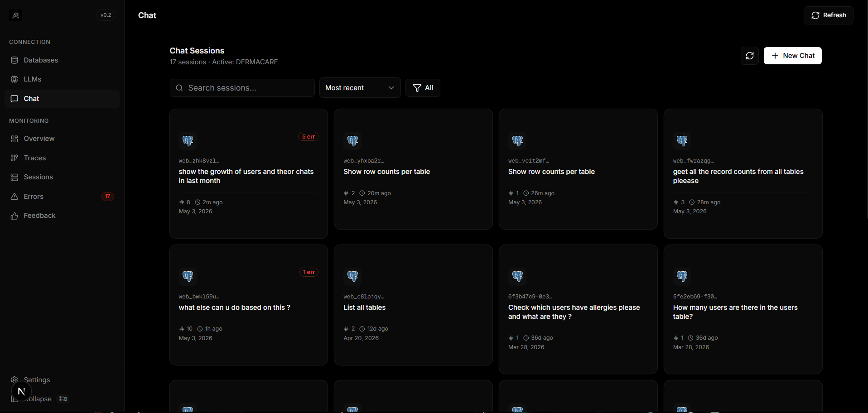Screen dimensions: 868x413
Task: Click the red 17 badge beside Errors
Action: (x=107, y=197)
